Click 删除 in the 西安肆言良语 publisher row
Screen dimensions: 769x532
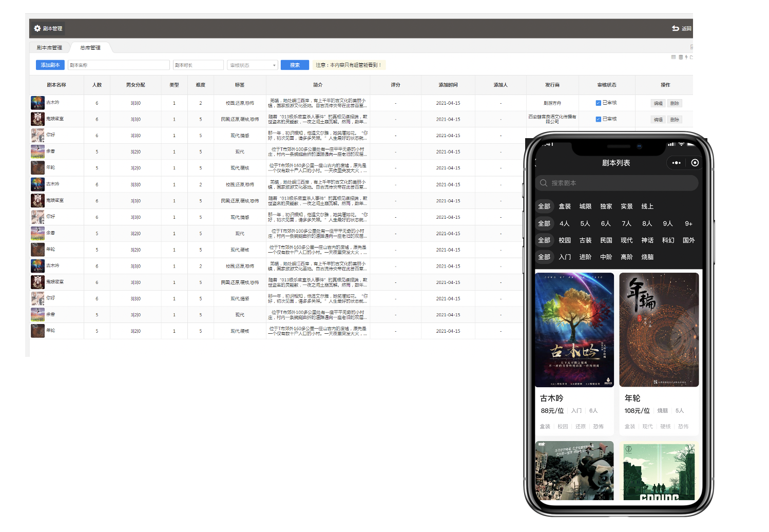(x=675, y=120)
